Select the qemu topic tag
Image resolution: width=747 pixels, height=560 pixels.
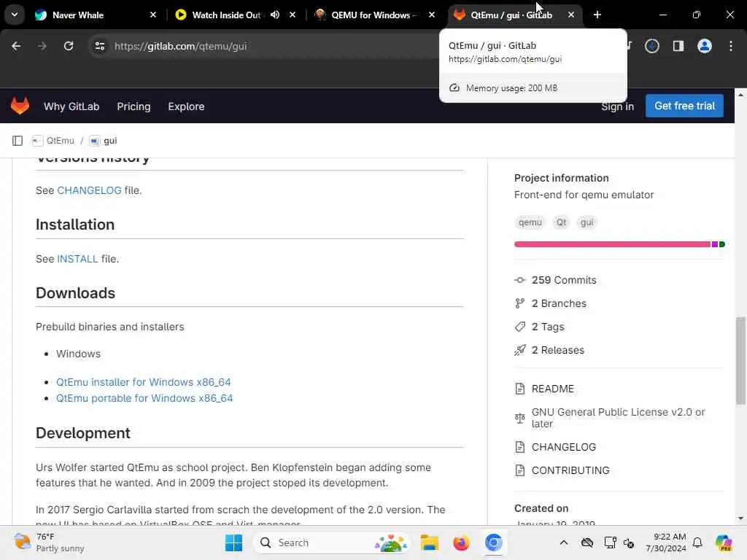[530, 222]
